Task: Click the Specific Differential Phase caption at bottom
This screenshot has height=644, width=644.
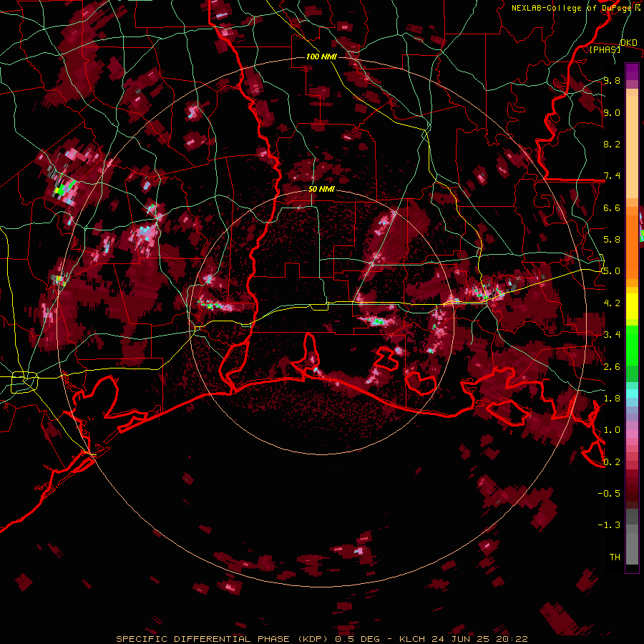Action: click(321, 639)
